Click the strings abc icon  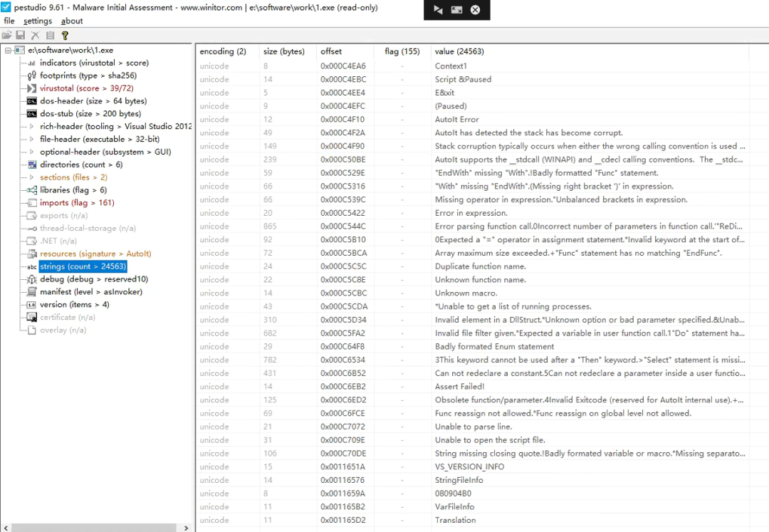(x=32, y=267)
